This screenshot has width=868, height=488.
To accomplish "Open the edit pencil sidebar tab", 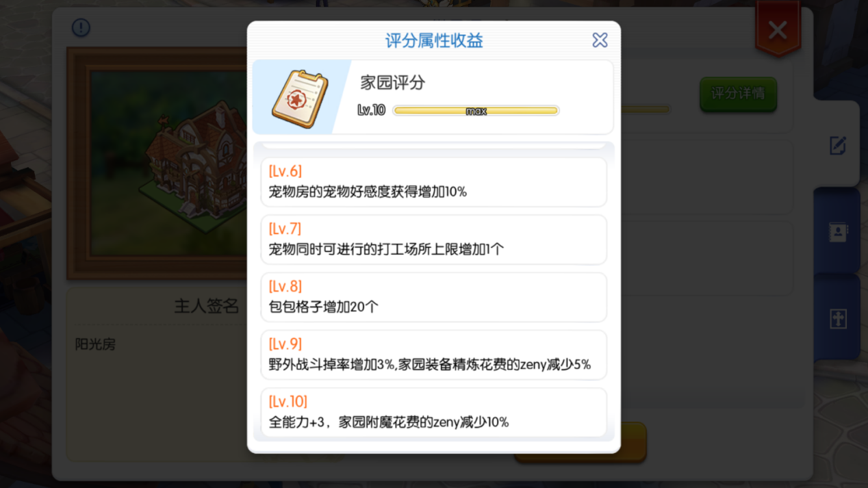I will tap(838, 145).
